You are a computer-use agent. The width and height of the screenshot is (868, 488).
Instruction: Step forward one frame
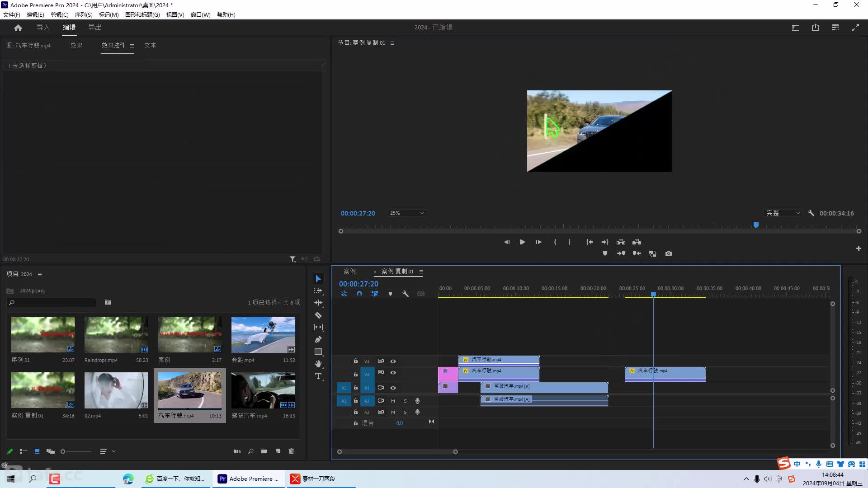pos(538,242)
